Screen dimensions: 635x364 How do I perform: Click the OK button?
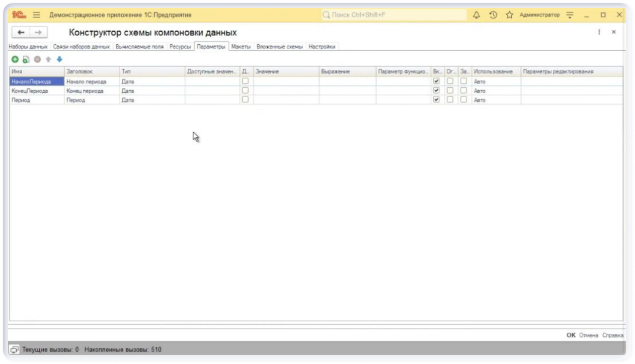[571, 335]
